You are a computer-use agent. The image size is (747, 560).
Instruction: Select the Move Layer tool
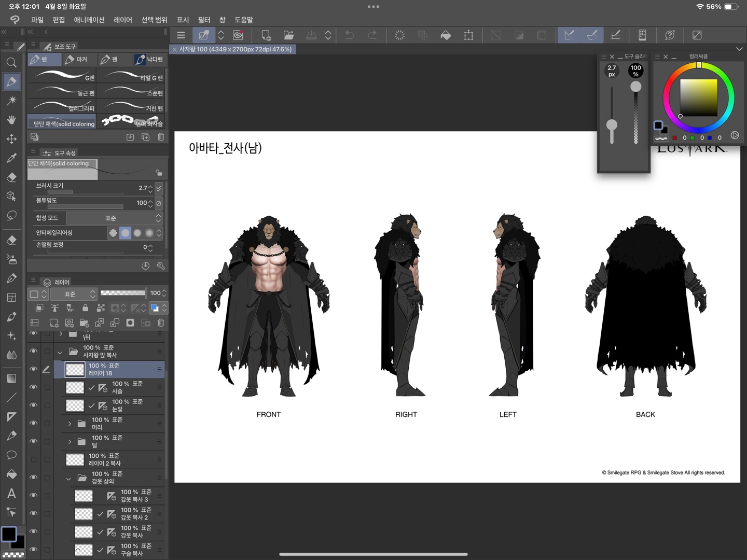11,139
